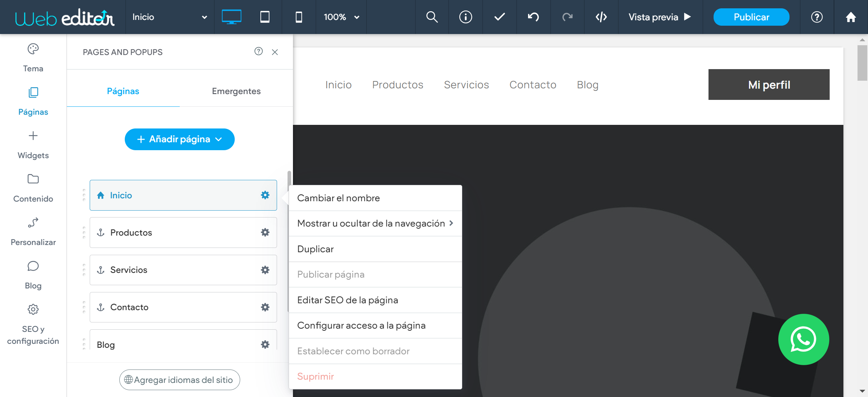
Task: Click Blog in site navigation
Action: tap(588, 84)
